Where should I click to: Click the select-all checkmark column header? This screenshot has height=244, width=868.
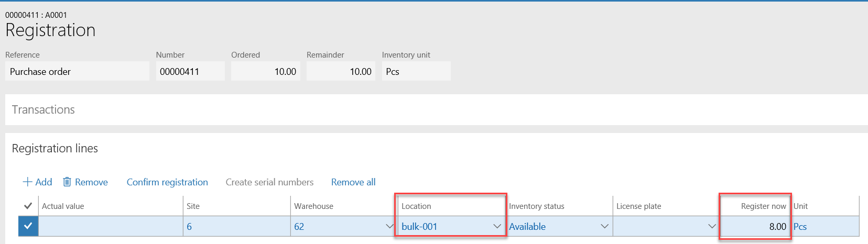[28, 206]
